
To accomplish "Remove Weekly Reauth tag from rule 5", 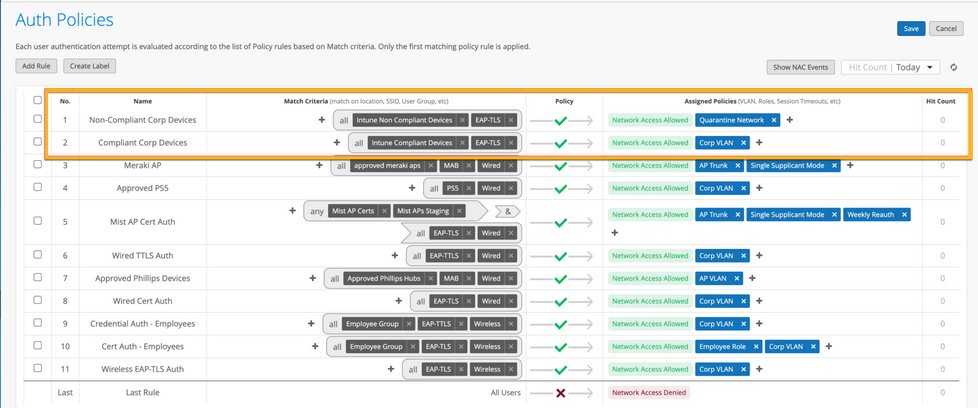I will click(904, 214).
